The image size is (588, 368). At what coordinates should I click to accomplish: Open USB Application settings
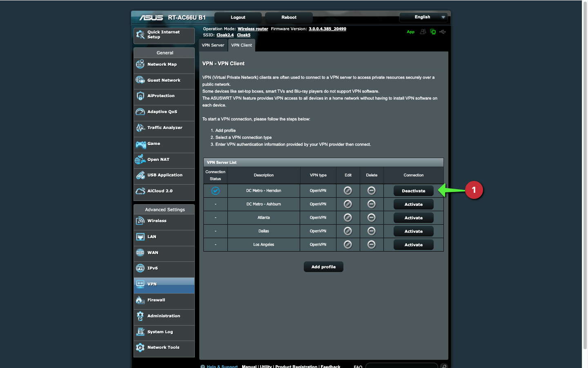164,175
